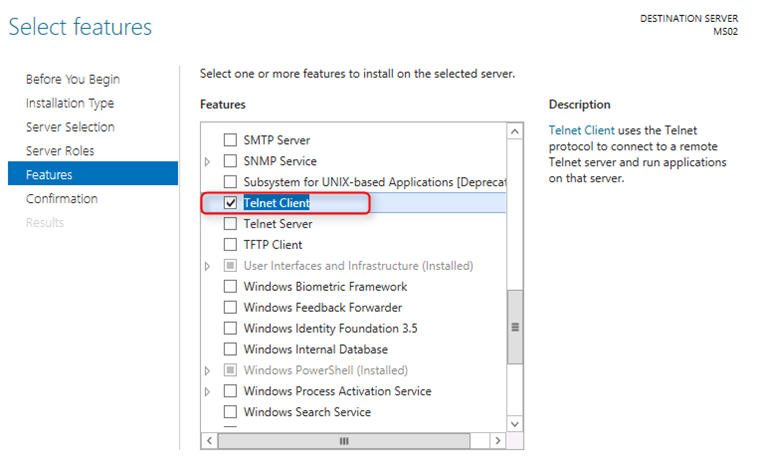Tick the Windows Biometric Framework checkbox

pos(230,286)
